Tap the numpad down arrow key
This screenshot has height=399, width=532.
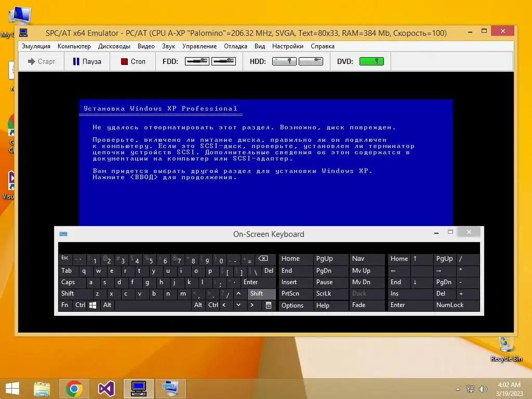421,282
